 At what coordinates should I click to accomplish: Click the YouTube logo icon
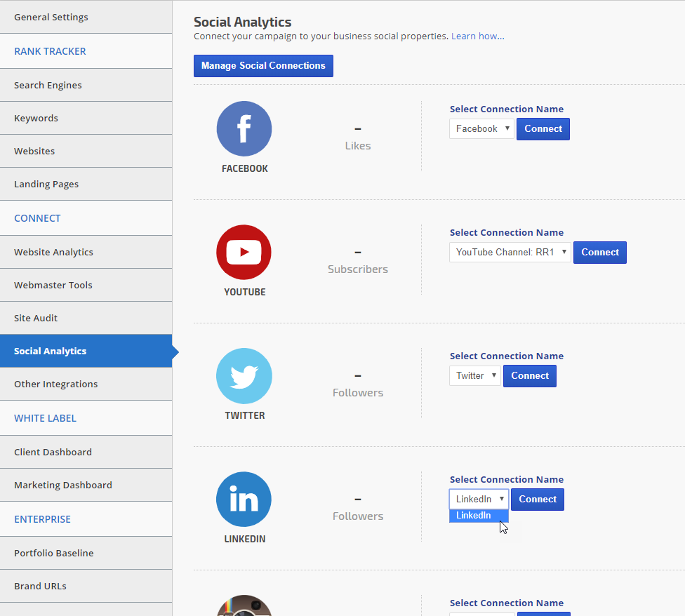(244, 253)
